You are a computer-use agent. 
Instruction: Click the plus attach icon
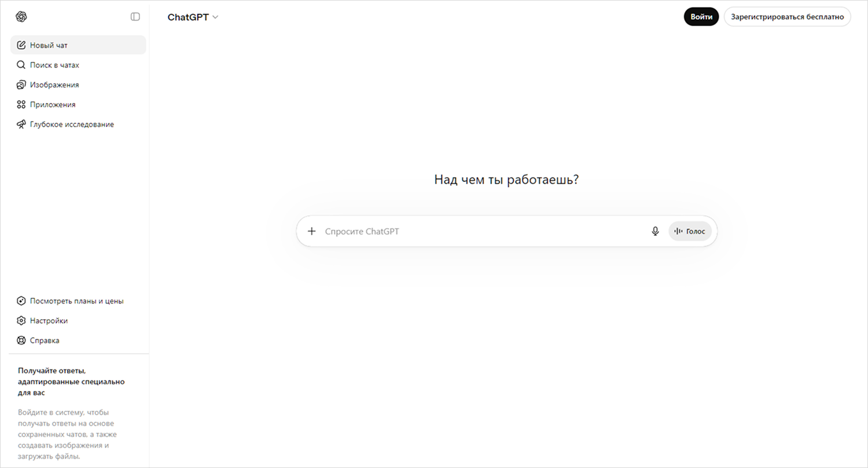311,231
